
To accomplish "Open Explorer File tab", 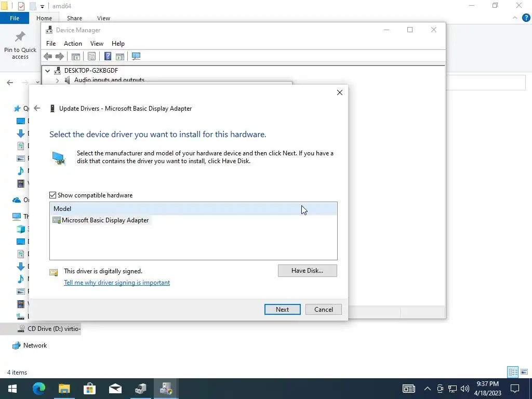I will pyautogui.click(x=14, y=18).
